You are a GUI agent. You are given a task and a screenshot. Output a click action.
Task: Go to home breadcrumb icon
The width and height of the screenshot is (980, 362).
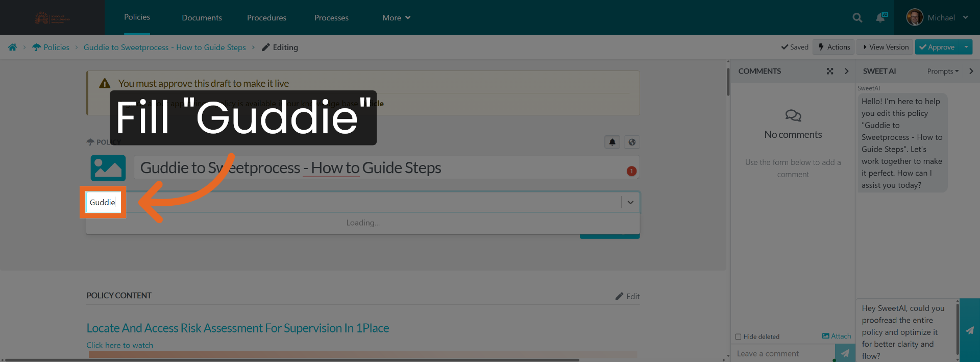click(x=13, y=47)
